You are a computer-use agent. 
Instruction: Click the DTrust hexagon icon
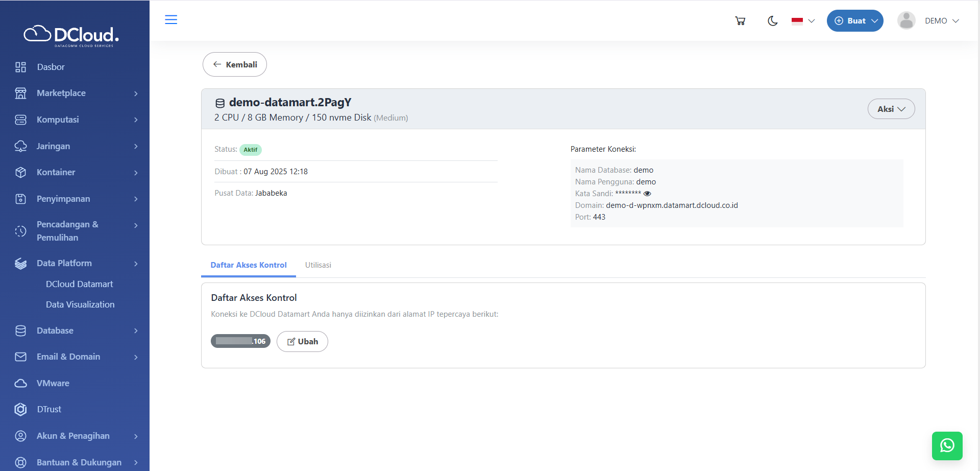click(x=20, y=409)
